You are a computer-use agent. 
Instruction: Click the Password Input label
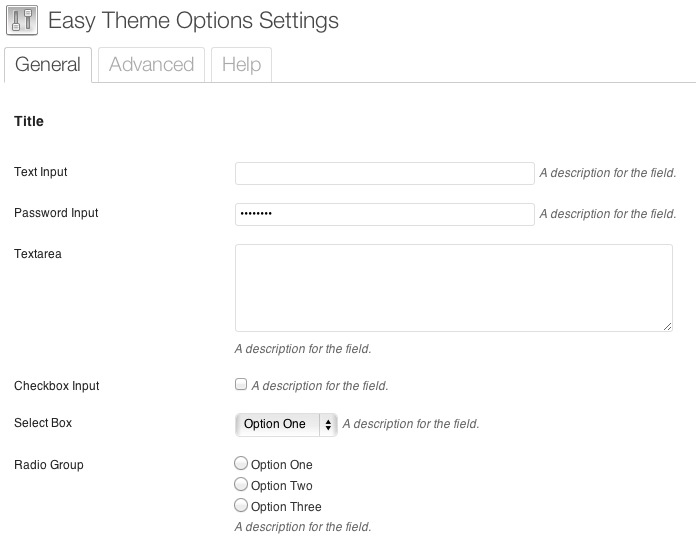pos(56,213)
